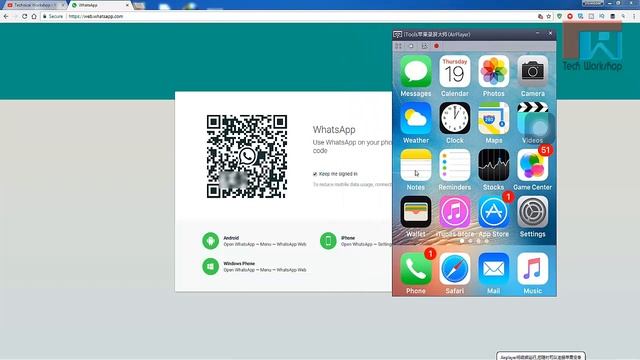Click the Windows Phone instructions icon
Viewport: 640px width, 360px height.
(x=211, y=267)
